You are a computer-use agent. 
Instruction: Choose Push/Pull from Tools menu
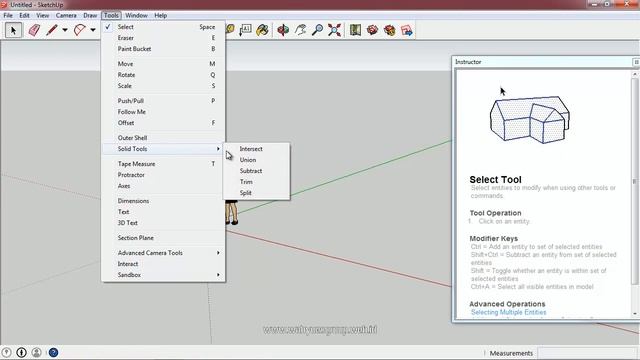click(163, 101)
